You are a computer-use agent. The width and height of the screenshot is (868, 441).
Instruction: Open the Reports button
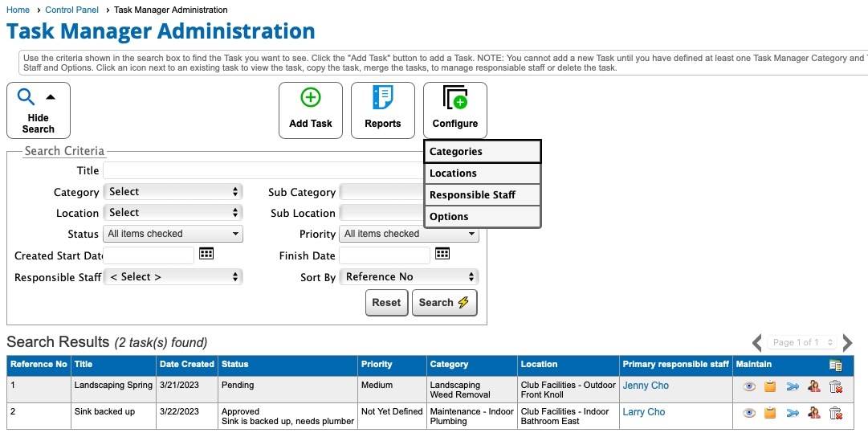tap(382, 110)
